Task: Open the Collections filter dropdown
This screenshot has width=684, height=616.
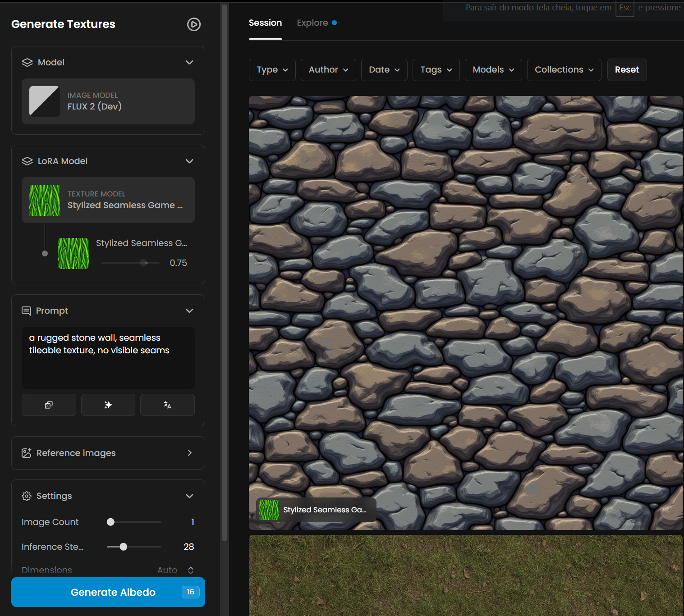Action: tap(564, 70)
